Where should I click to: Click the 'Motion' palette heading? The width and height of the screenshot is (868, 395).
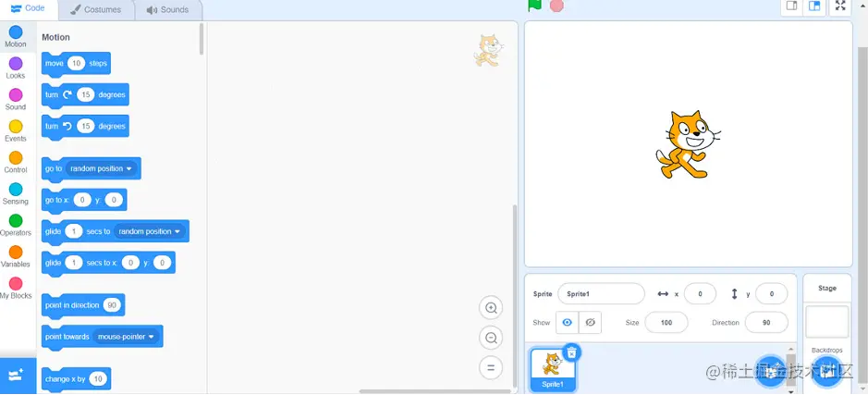pyautogui.click(x=55, y=37)
